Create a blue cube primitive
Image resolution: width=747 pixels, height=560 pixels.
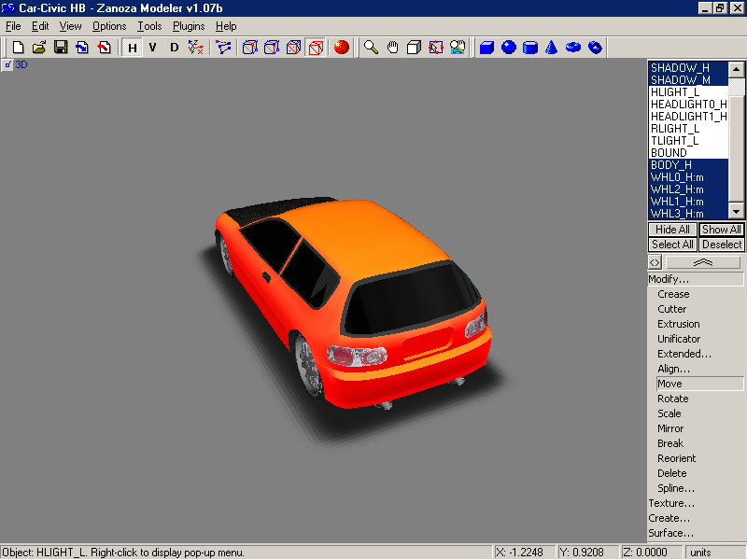(486, 47)
